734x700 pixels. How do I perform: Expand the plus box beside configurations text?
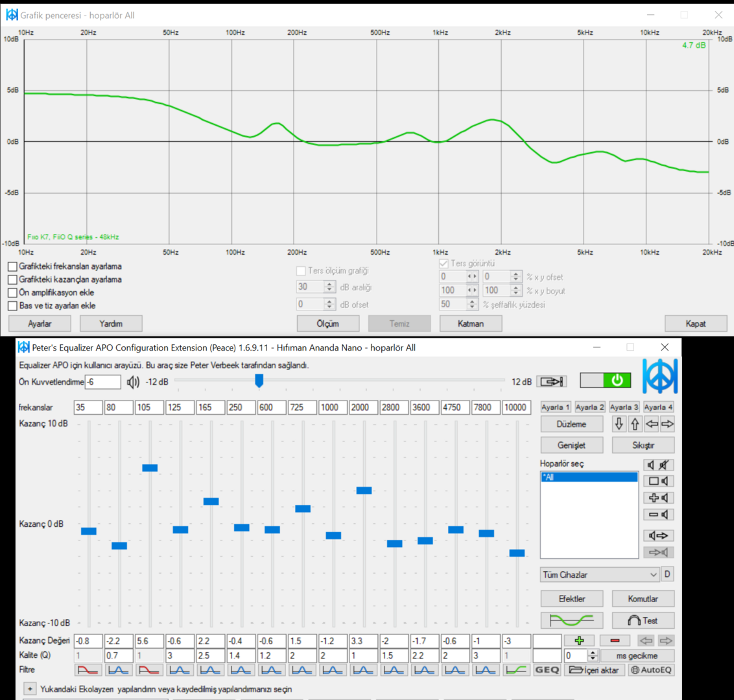tap(29, 689)
